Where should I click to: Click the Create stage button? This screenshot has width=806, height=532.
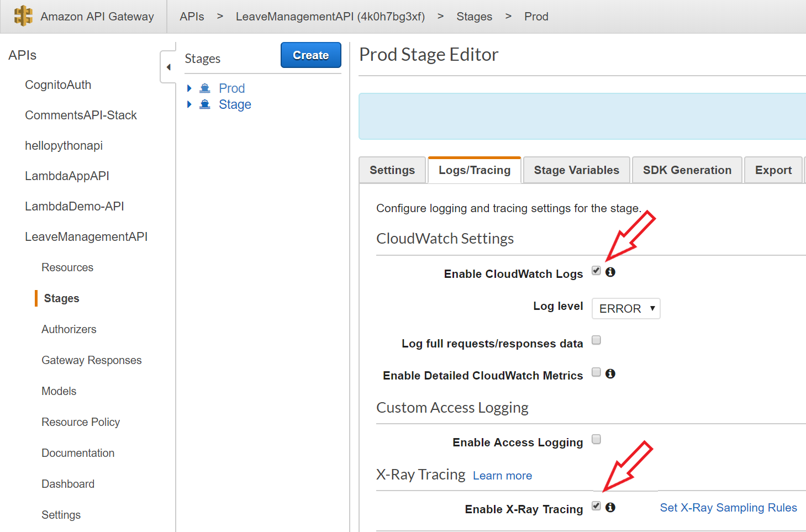311,55
